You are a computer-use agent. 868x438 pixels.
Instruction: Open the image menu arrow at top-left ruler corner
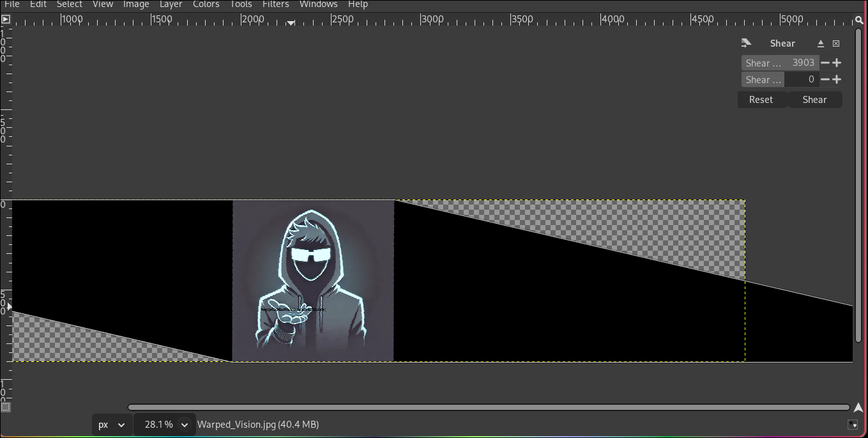point(6,20)
